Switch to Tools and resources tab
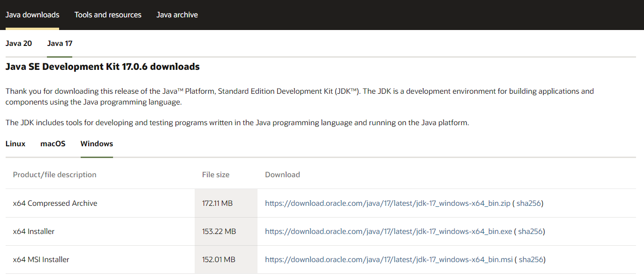Screen dimensions: 644x279 point(108,15)
